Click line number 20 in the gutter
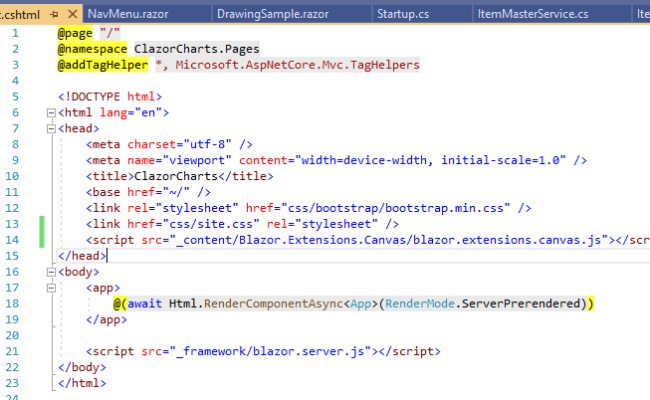 click(x=12, y=335)
